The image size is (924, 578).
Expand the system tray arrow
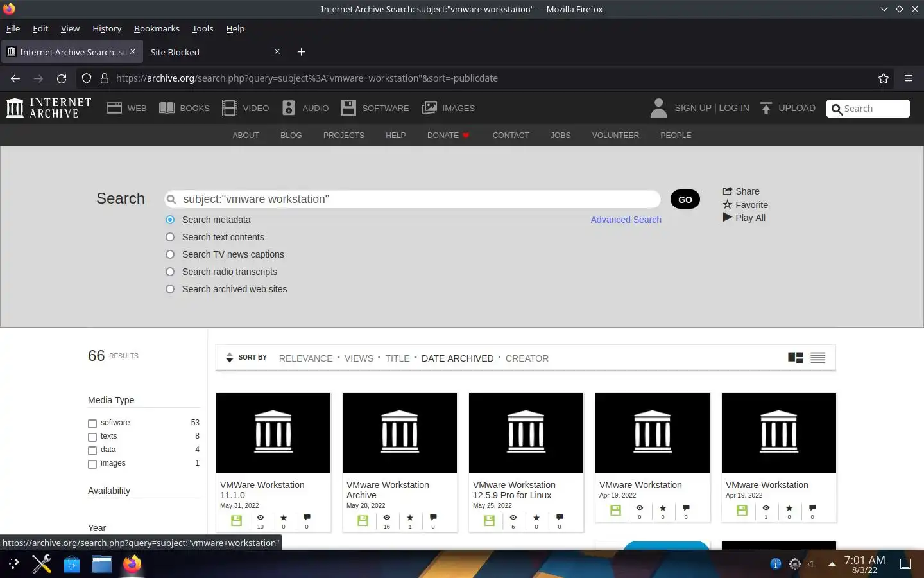point(832,564)
